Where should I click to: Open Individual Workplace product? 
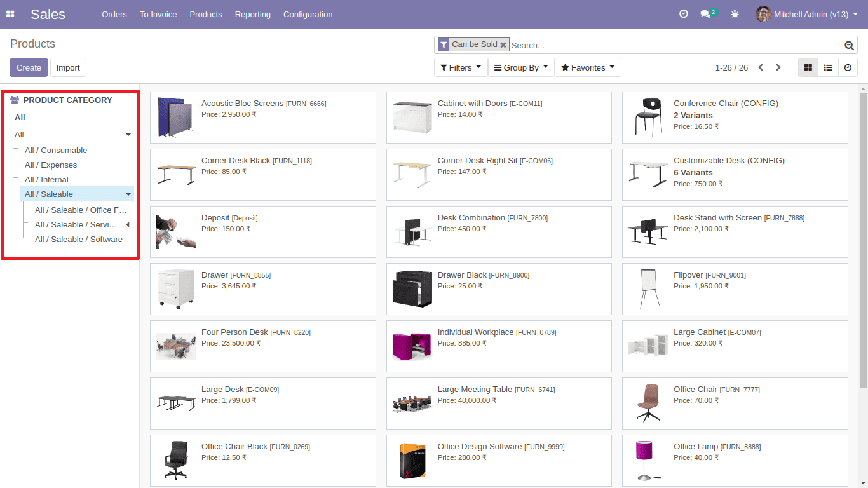(499, 346)
